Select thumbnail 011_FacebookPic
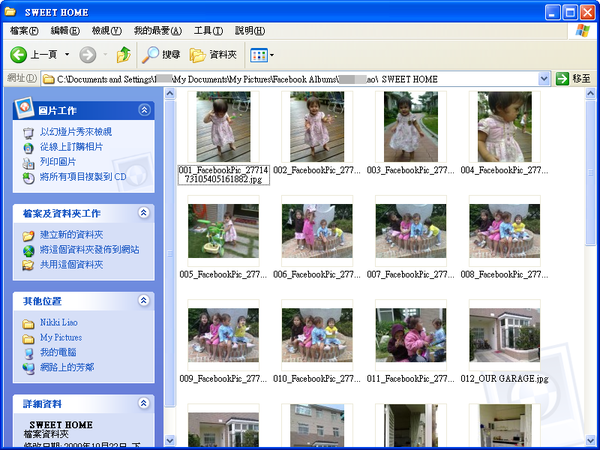The height and width of the screenshot is (450, 600). [x=411, y=335]
